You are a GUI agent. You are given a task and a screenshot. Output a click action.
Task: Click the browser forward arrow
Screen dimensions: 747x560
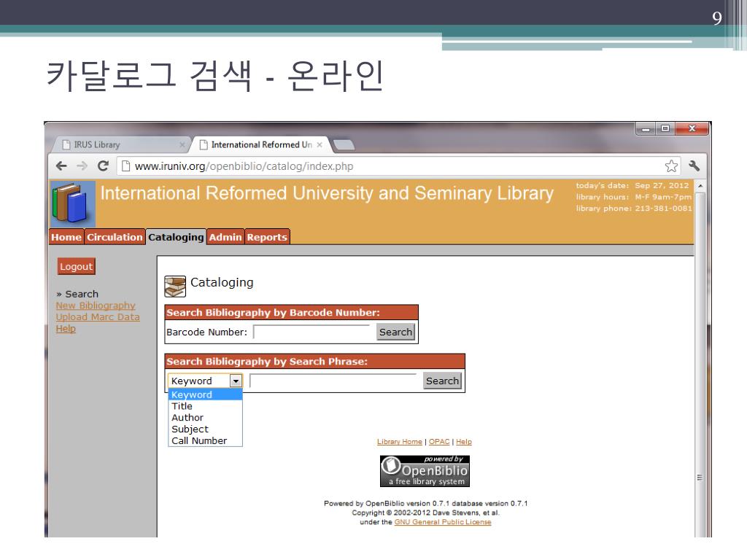82,166
